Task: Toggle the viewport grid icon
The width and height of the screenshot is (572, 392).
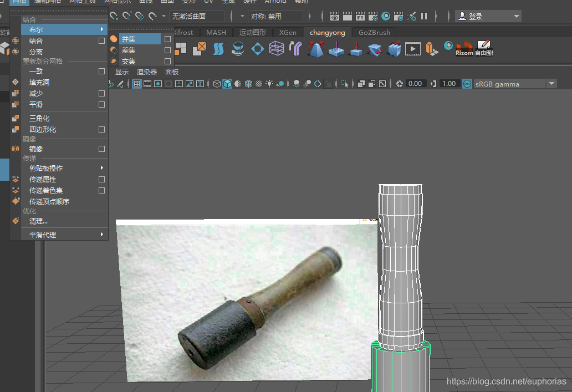Action: tap(137, 84)
